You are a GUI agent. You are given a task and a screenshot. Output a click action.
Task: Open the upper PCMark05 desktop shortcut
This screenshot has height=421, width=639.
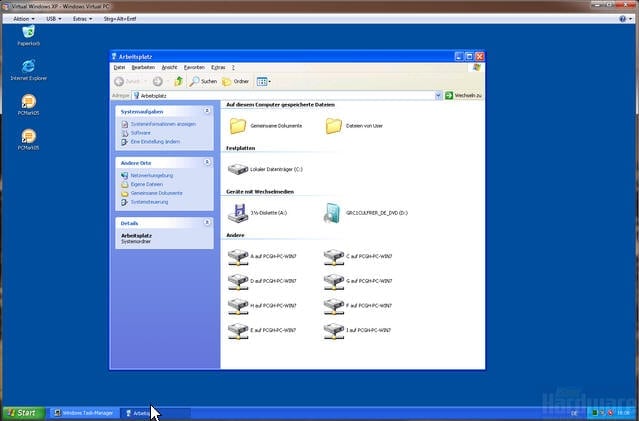[29, 105]
